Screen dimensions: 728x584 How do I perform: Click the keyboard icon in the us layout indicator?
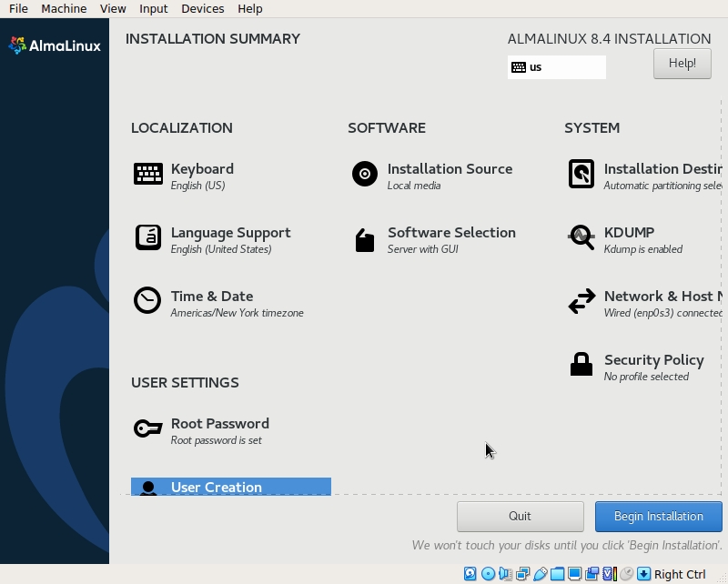coord(519,67)
